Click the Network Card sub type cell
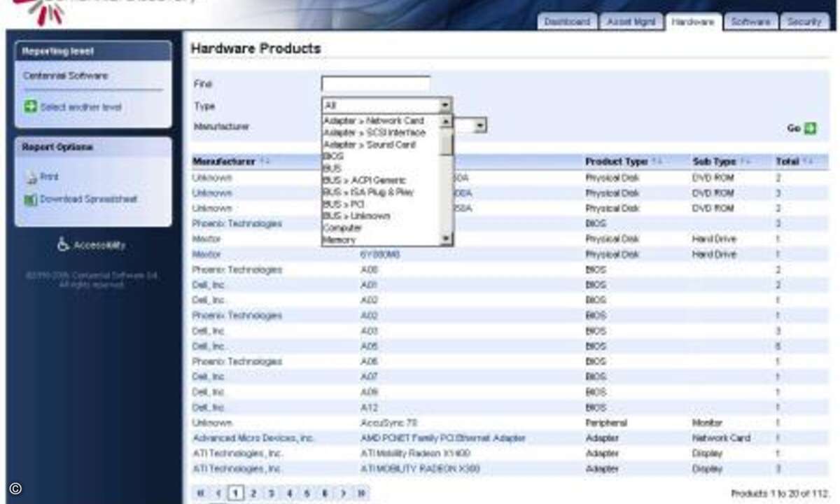The image size is (840, 504). pos(721,438)
